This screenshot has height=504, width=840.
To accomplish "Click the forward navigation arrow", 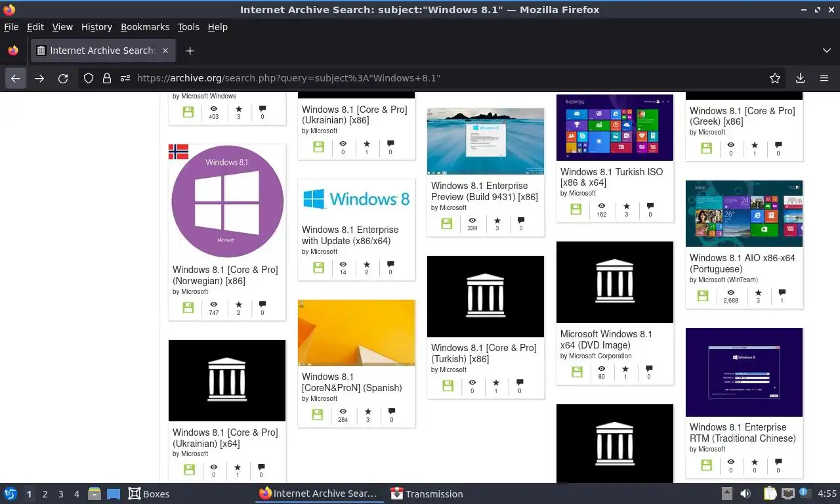I will point(39,78).
